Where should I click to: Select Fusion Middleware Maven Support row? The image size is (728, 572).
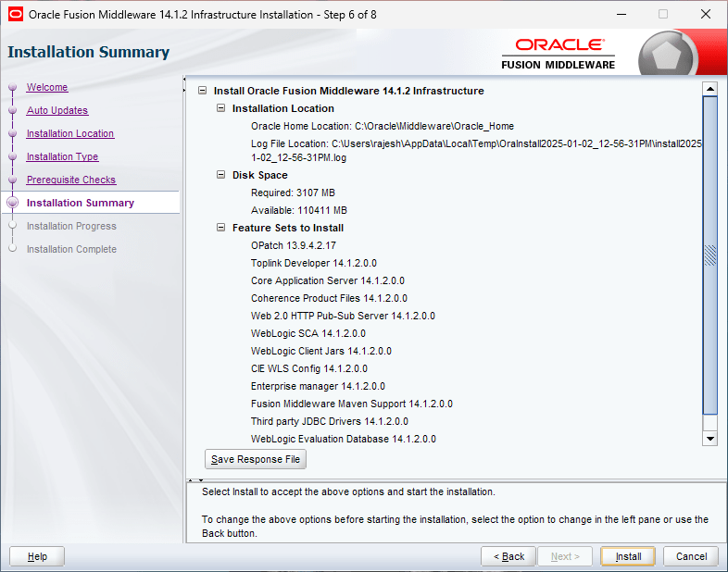point(352,404)
